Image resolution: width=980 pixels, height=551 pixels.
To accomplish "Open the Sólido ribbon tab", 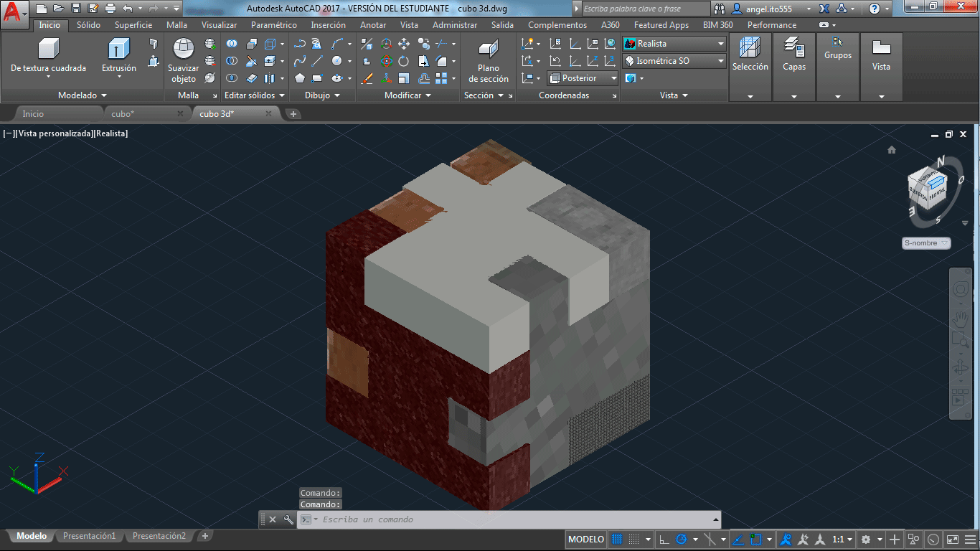I will [x=89, y=24].
